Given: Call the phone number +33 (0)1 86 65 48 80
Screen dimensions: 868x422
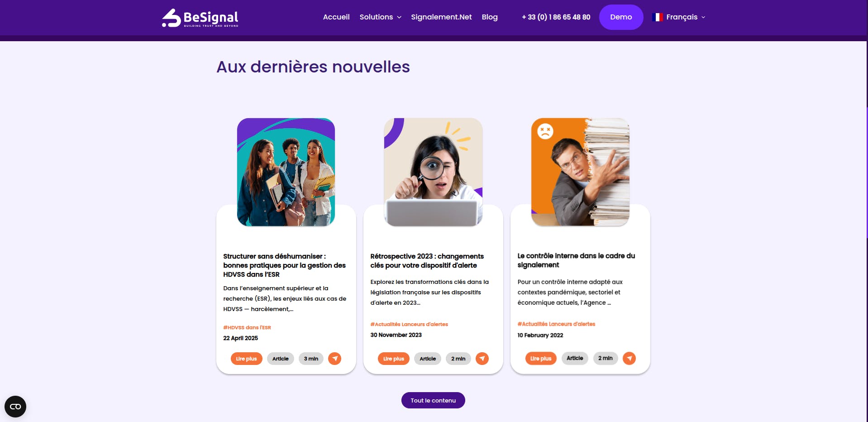Looking at the screenshot, I should pos(556,17).
